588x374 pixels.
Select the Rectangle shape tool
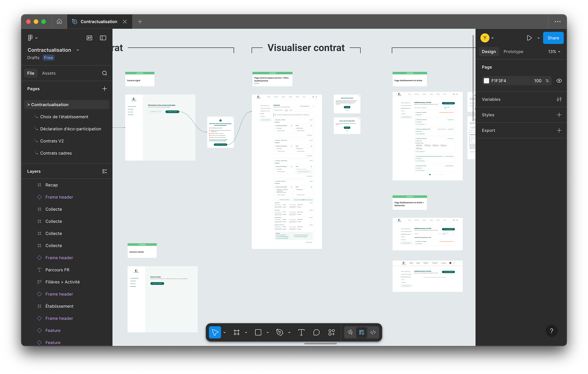point(258,332)
